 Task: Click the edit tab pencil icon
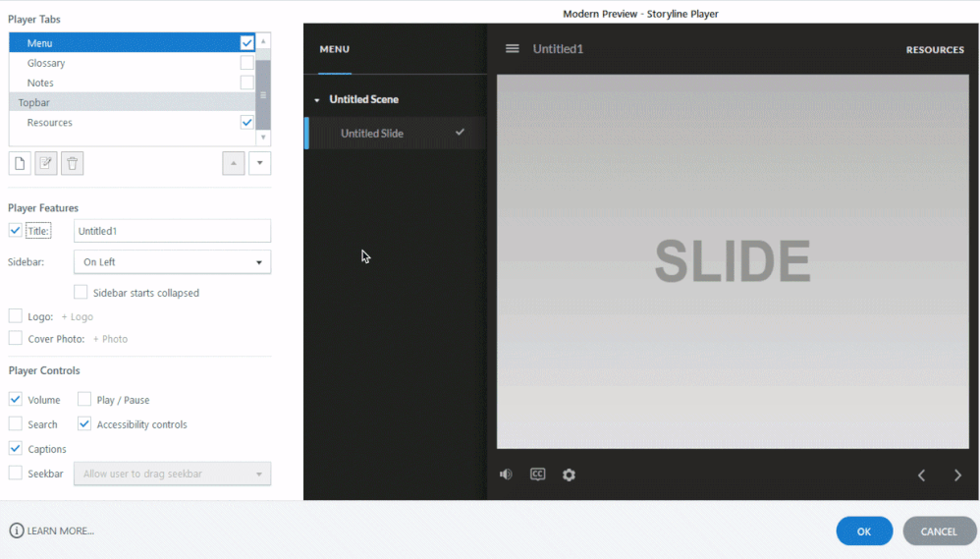45,163
